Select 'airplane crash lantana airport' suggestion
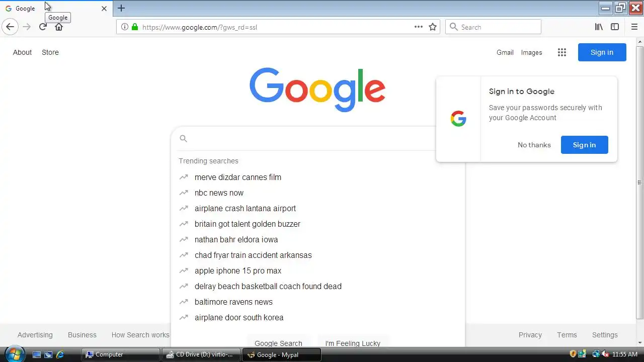Screen dimensions: 644x362 317,208
